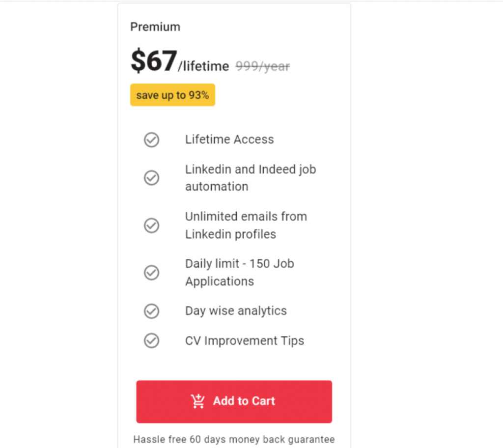Screen dimensions: 503x448
Task: Click the CV Improvement Tips text
Action: click(245, 341)
